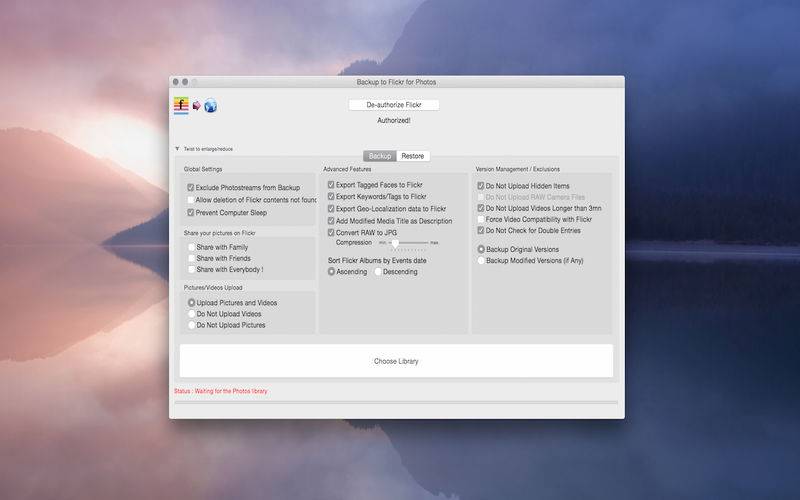Click the progress bar at window bottom
Screen dimensions: 800x500
click(396, 403)
